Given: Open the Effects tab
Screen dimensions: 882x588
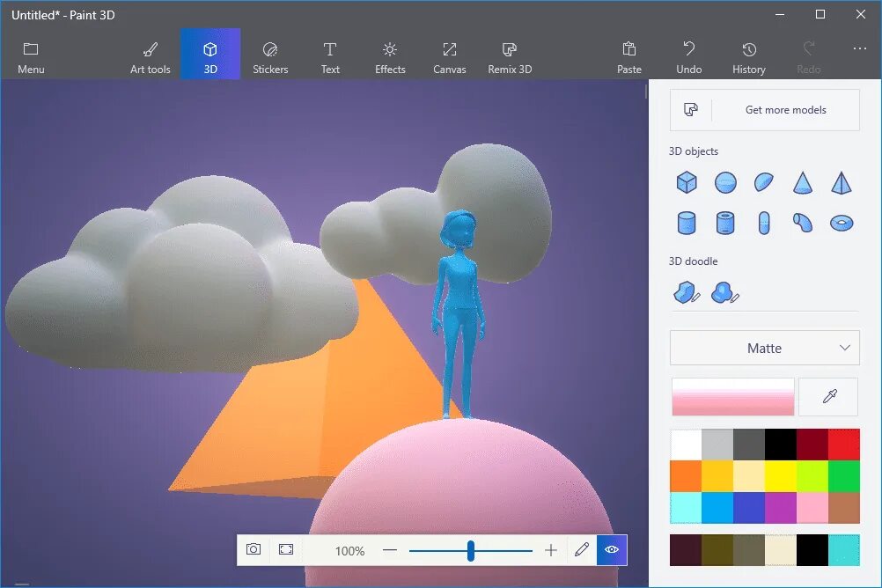Looking at the screenshot, I should pos(390,58).
